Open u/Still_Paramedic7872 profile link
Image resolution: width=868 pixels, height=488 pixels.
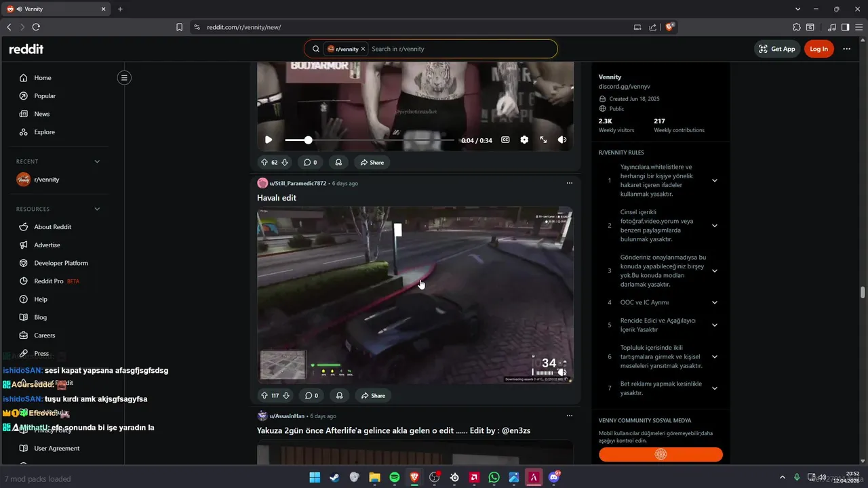pos(298,183)
